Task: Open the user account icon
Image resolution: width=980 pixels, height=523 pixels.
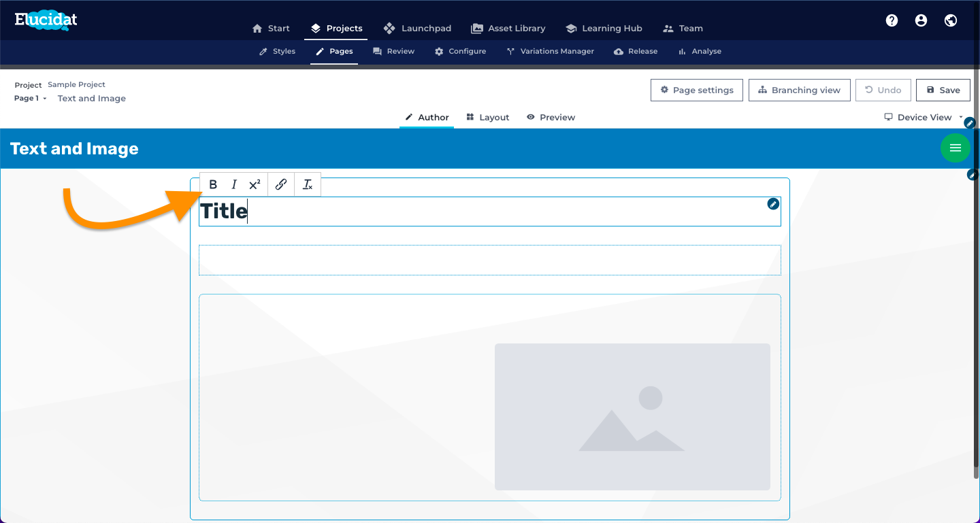Action: tap(921, 20)
